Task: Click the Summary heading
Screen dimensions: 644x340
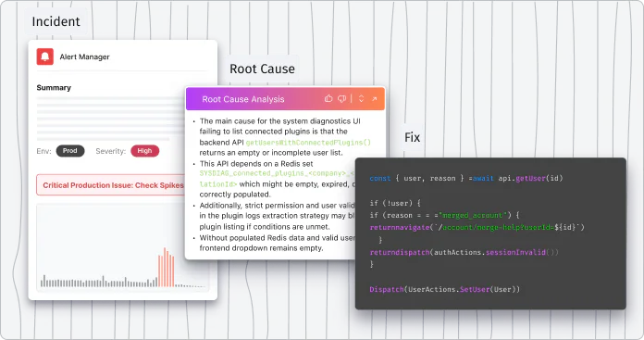Action: click(54, 88)
